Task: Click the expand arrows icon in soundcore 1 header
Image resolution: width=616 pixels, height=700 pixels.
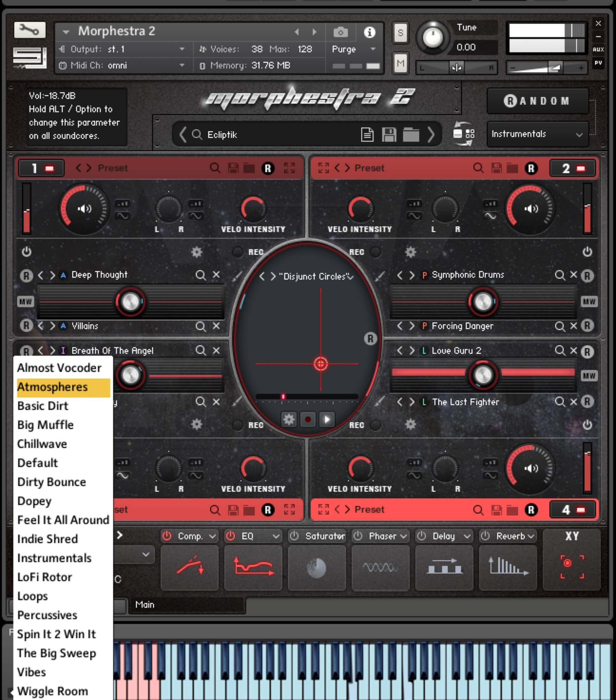Action: click(x=289, y=168)
